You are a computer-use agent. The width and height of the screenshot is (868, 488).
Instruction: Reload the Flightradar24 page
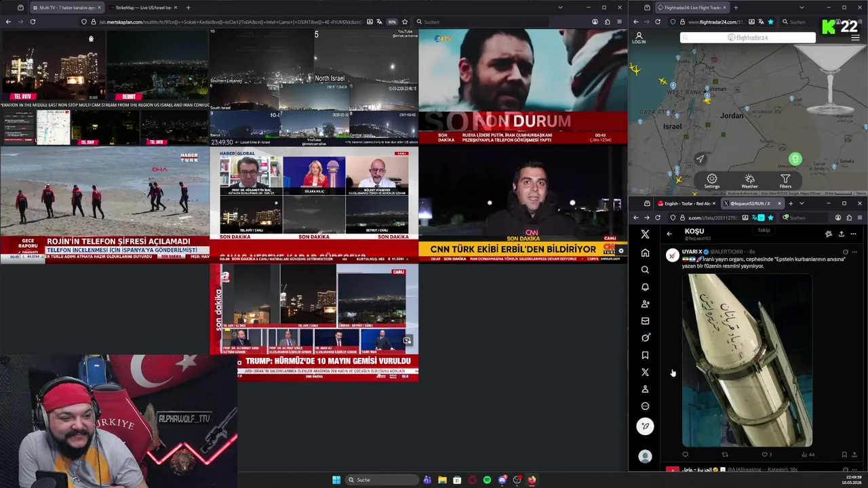tap(658, 22)
